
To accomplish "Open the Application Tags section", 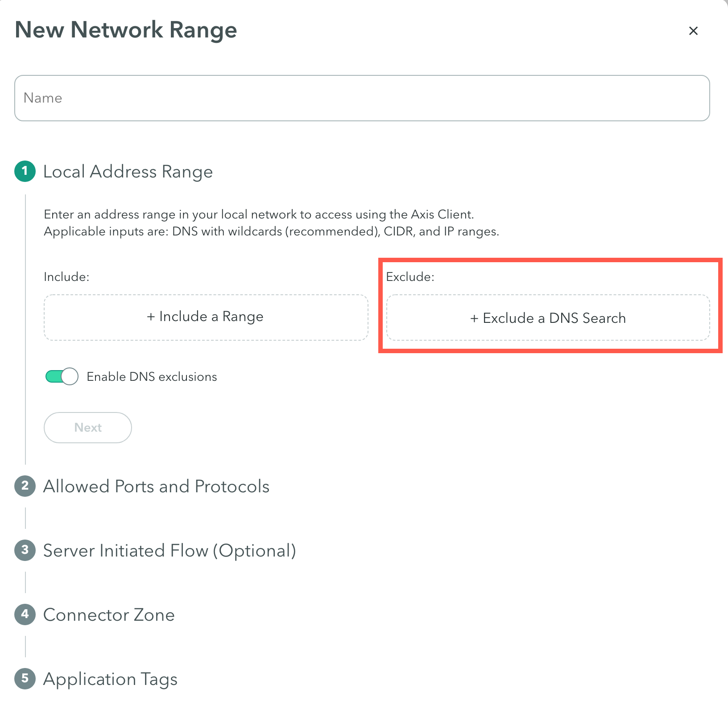I will click(x=110, y=679).
